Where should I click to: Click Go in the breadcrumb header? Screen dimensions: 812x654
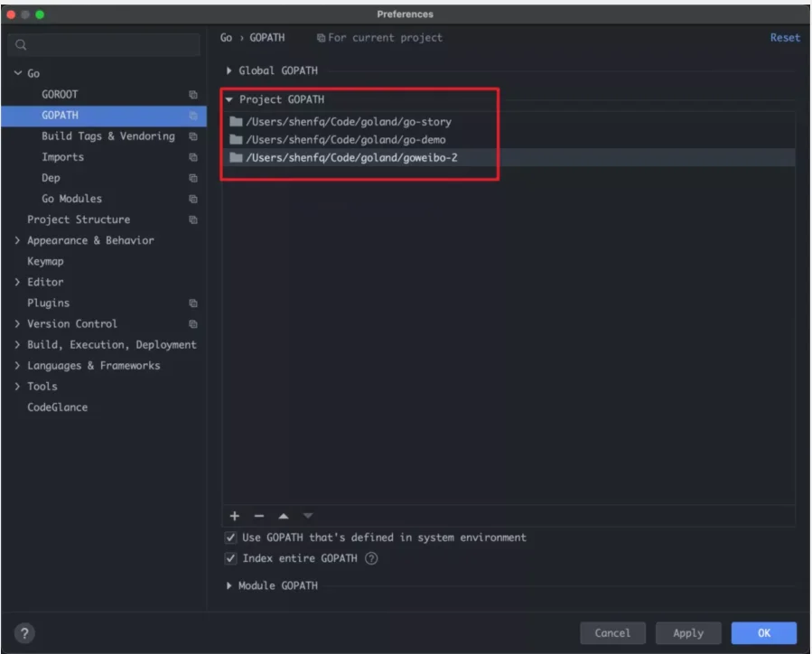point(227,38)
